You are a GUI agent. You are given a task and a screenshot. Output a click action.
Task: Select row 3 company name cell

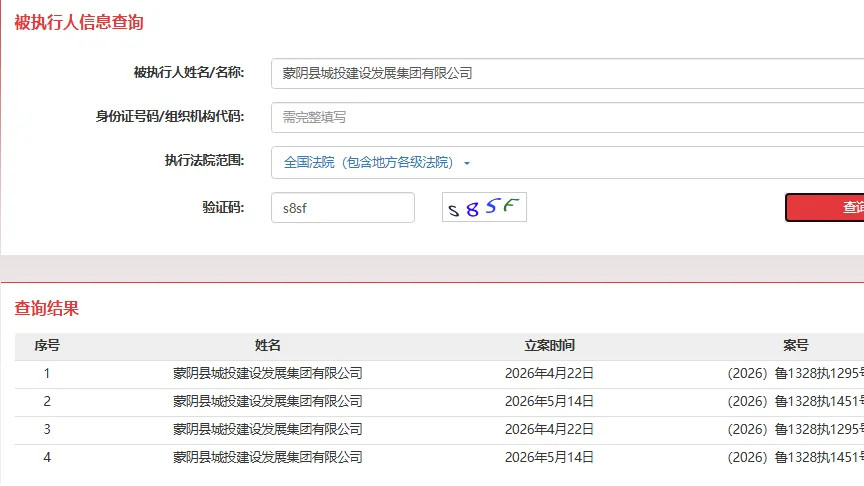tap(268, 429)
